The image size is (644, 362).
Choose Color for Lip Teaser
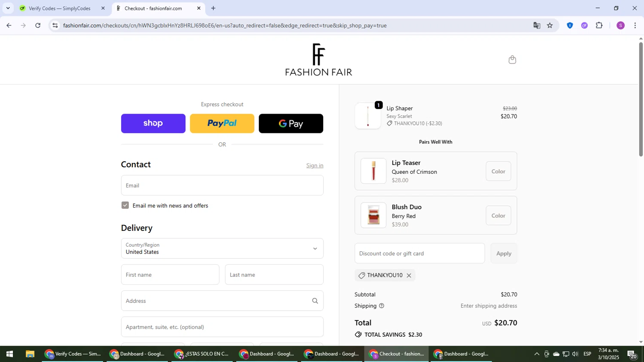click(498, 171)
